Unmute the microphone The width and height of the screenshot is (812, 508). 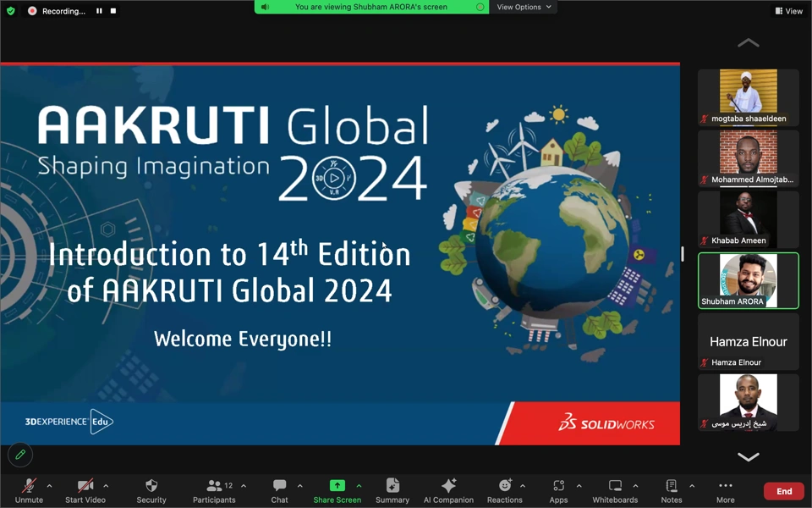(29, 490)
